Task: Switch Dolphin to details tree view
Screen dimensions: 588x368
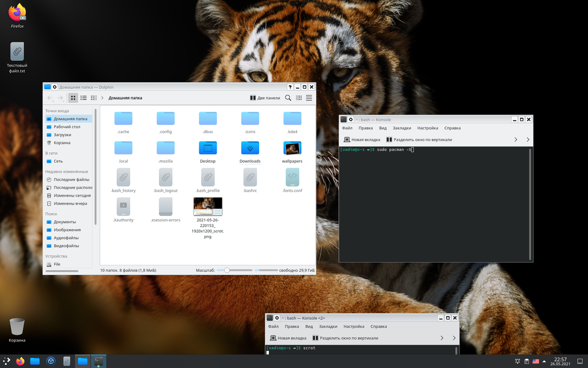Action: point(94,98)
